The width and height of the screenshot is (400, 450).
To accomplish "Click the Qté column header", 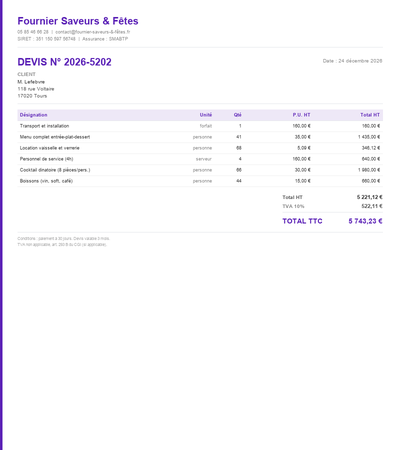I will point(238,115).
